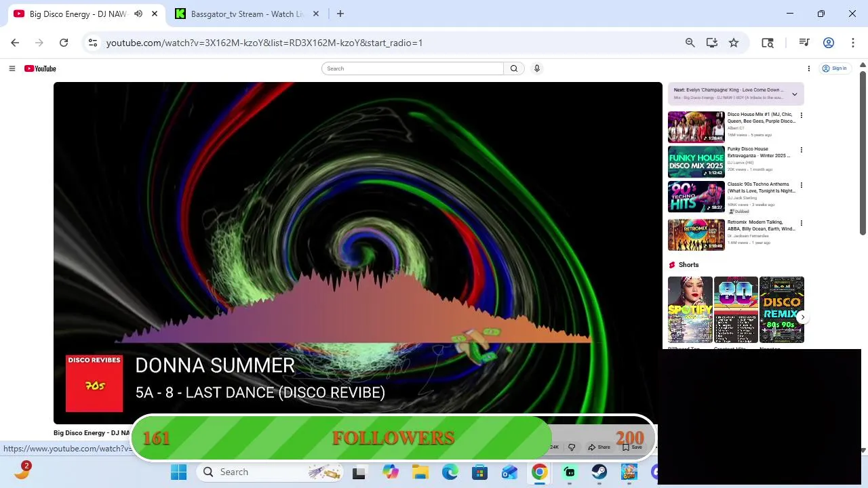Open the Chrome profile avatar icon
This screenshot has width=868, height=488.
click(828, 43)
